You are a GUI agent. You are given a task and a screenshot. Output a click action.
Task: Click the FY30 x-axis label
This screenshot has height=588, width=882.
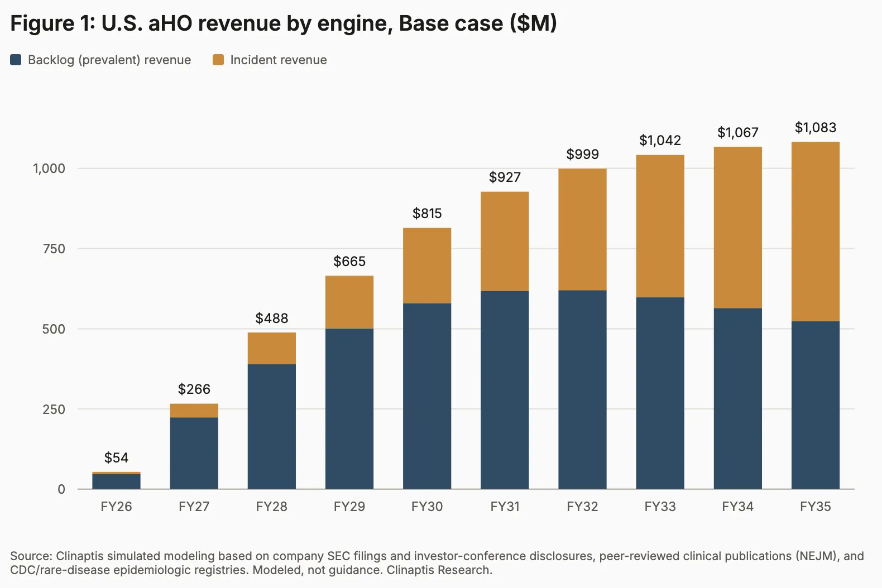[427, 507]
